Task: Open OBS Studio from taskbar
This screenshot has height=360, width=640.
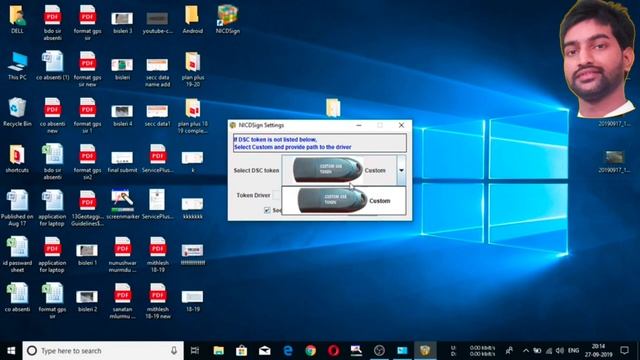Action: pos(379,351)
